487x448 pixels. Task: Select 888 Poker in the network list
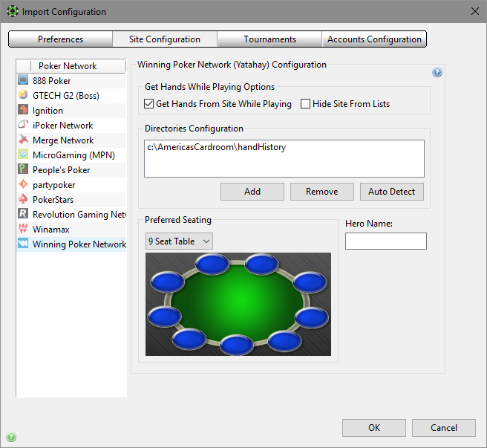pos(71,80)
